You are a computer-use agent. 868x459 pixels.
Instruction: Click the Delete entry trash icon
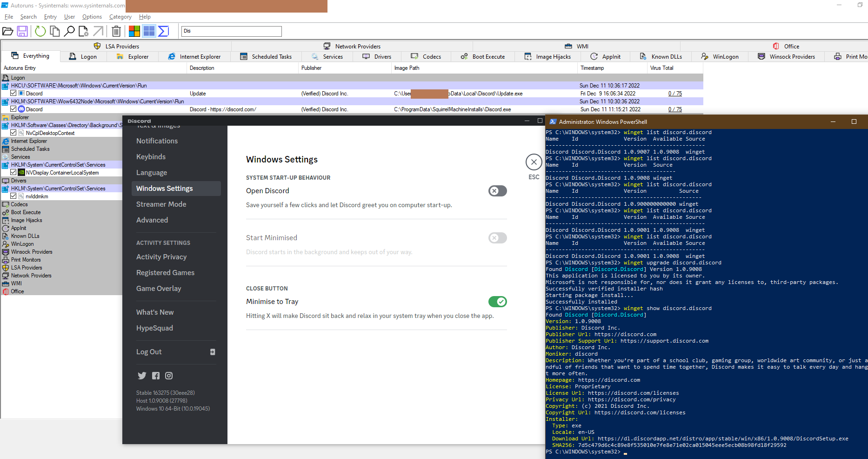[x=116, y=31]
